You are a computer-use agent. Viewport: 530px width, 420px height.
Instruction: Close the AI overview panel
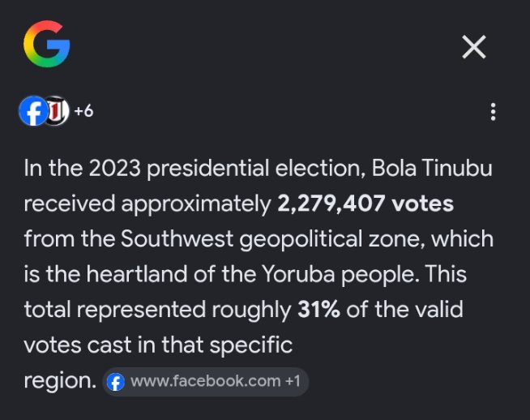tap(474, 47)
